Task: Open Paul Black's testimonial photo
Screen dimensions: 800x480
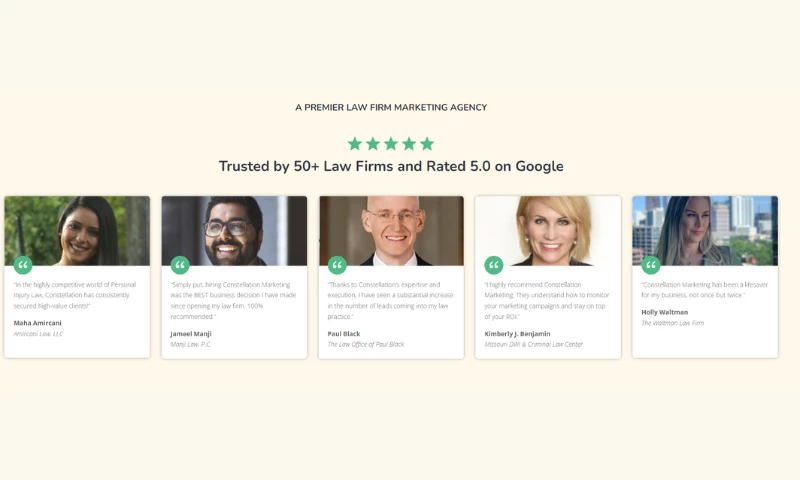Action: coord(391,231)
